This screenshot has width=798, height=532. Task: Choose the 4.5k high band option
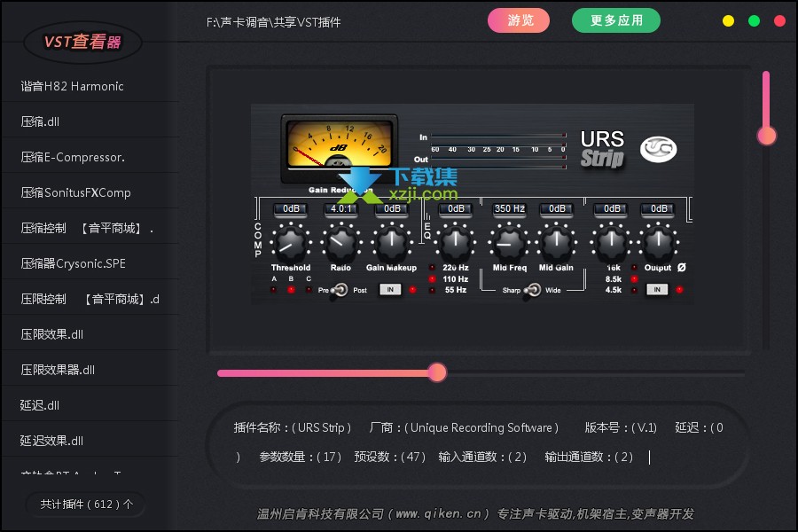point(614,290)
